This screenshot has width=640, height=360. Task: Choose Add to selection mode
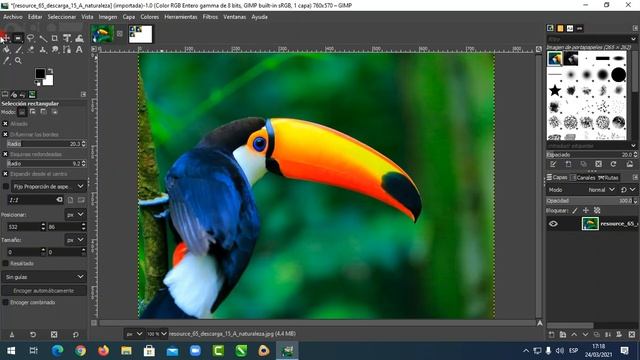[x=33, y=112]
